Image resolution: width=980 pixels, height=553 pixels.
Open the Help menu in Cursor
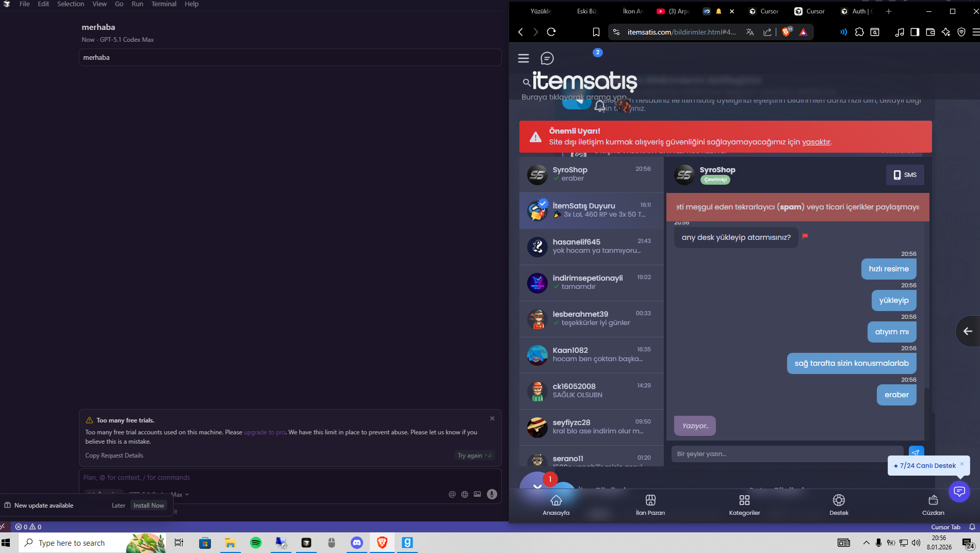[191, 4]
